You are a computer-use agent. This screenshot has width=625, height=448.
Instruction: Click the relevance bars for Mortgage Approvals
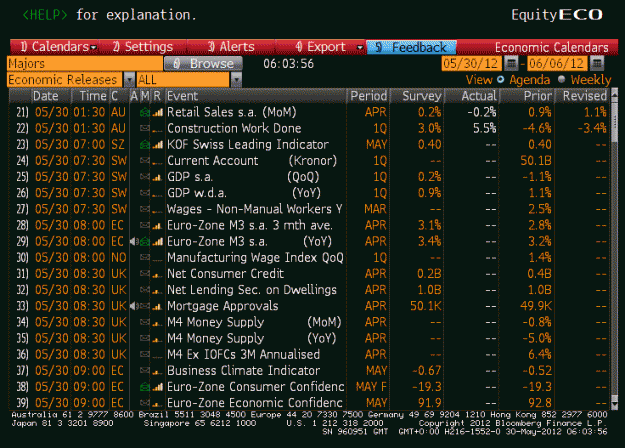tap(158, 307)
